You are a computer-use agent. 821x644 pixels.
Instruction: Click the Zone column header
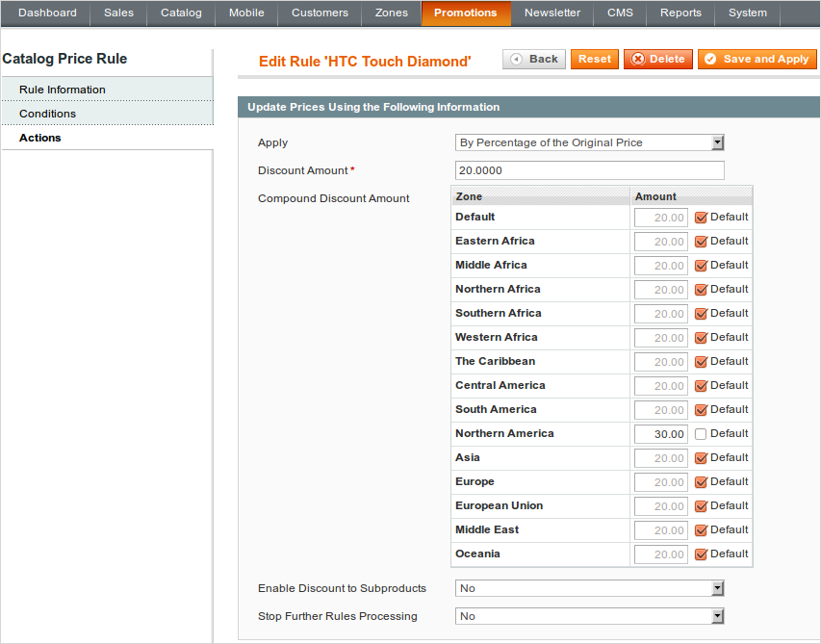click(540, 196)
